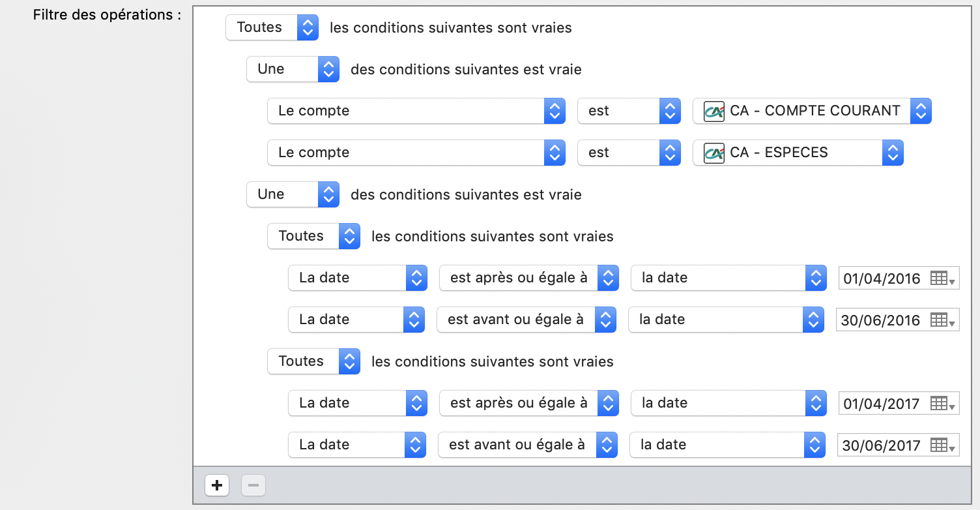Open the first Une conditions dropdown
This screenshot has width=980, height=510.
point(293,69)
